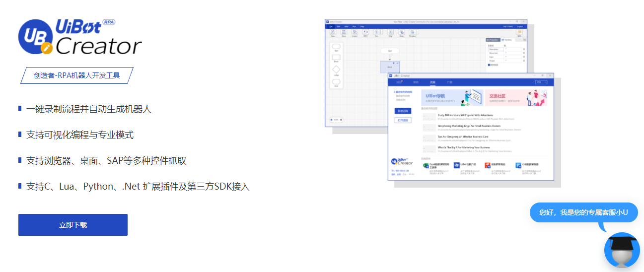Click Logout in the flow editor window
This screenshot has width=644, height=272.
[x=520, y=26]
